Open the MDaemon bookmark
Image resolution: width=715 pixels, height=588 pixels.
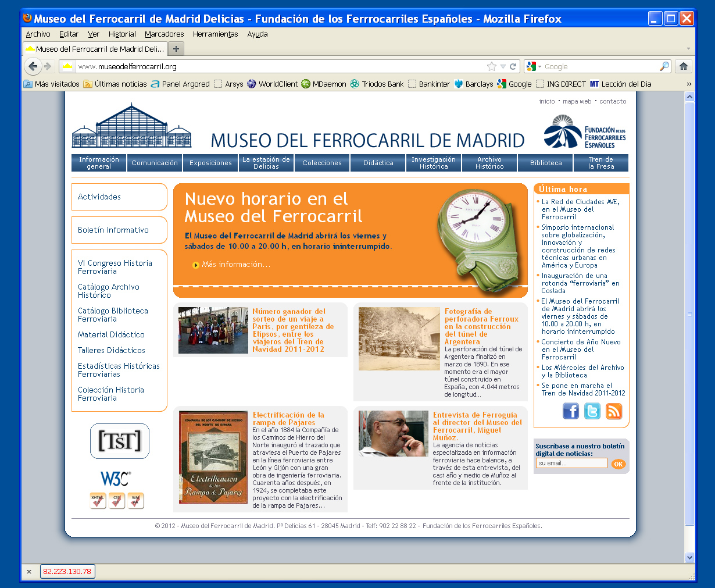(x=324, y=84)
